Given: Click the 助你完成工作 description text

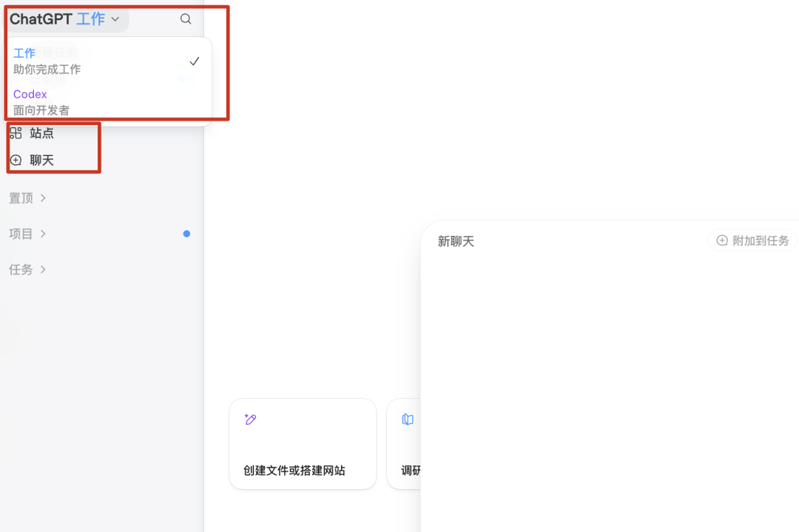Looking at the screenshot, I should [x=47, y=70].
